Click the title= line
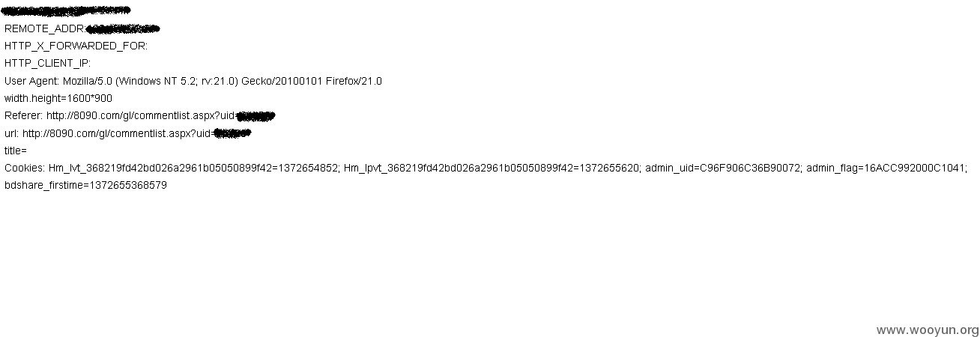 [16, 151]
